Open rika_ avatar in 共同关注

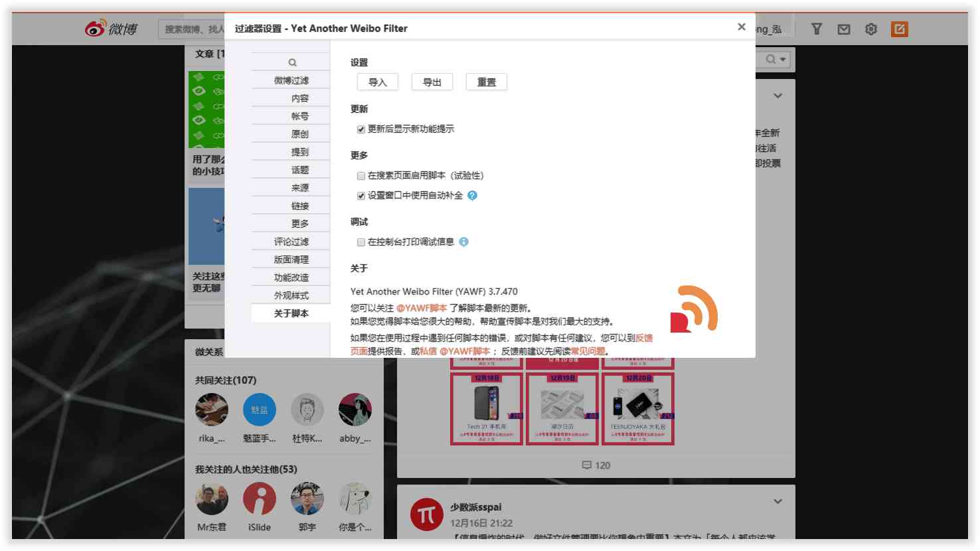pyautogui.click(x=212, y=410)
